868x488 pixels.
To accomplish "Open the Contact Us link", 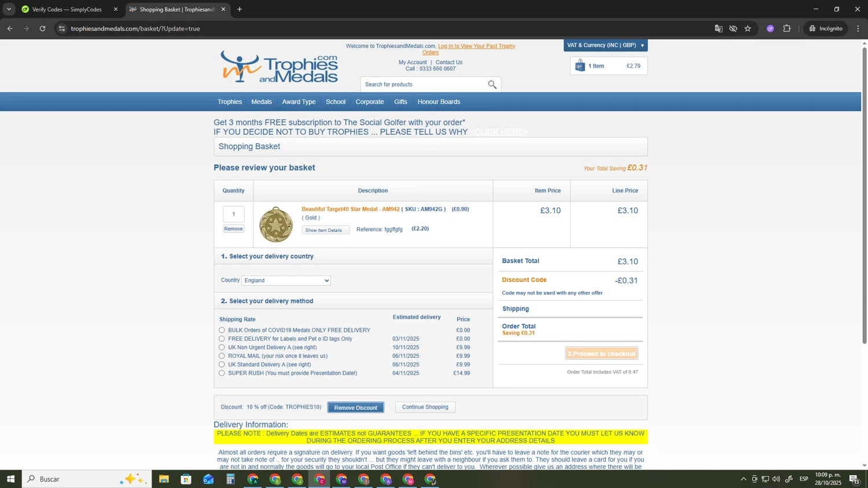I will 449,62.
